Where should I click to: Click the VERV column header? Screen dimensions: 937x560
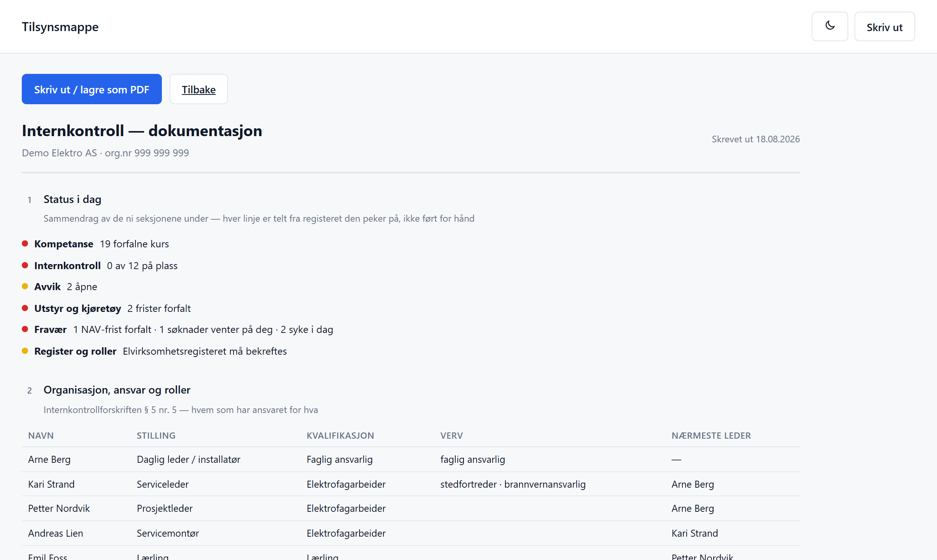[x=452, y=436]
